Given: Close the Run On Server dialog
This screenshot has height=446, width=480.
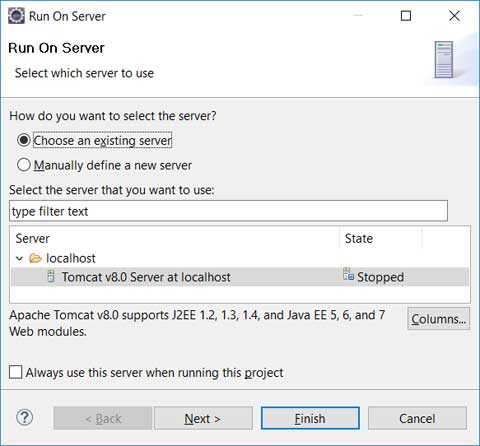Looking at the screenshot, I should pos(454,16).
